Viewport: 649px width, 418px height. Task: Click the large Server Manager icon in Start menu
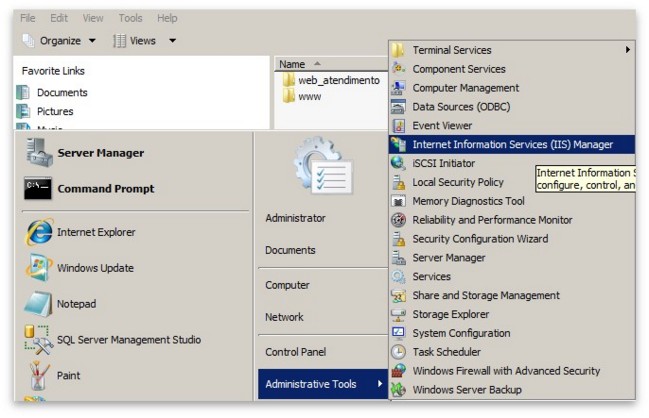[39, 153]
